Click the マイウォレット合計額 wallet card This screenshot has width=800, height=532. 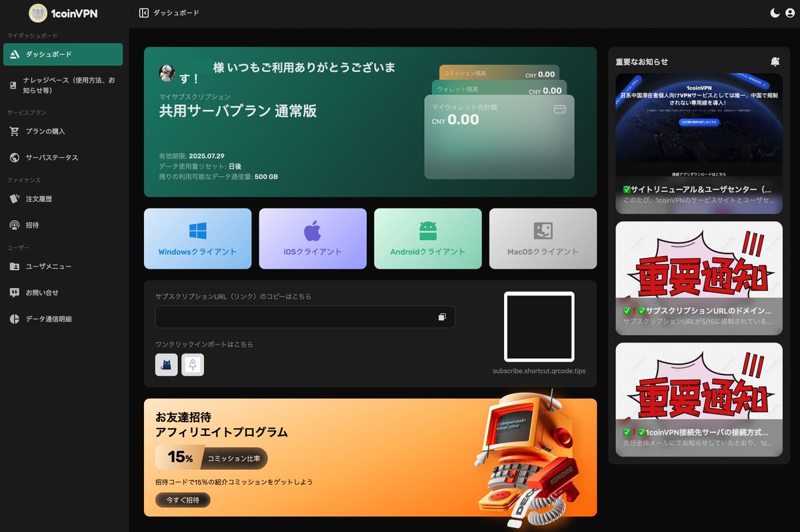(499, 137)
